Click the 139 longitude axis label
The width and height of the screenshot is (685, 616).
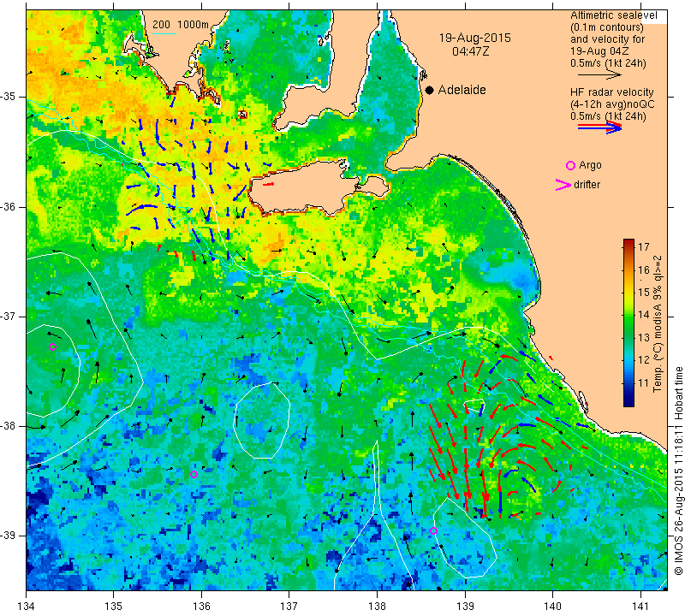465,607
